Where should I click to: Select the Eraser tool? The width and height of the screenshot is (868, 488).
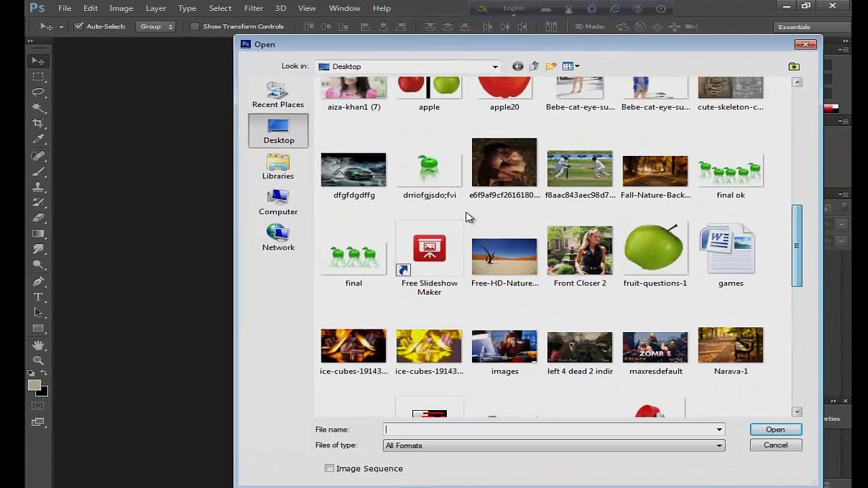(39, 218)
